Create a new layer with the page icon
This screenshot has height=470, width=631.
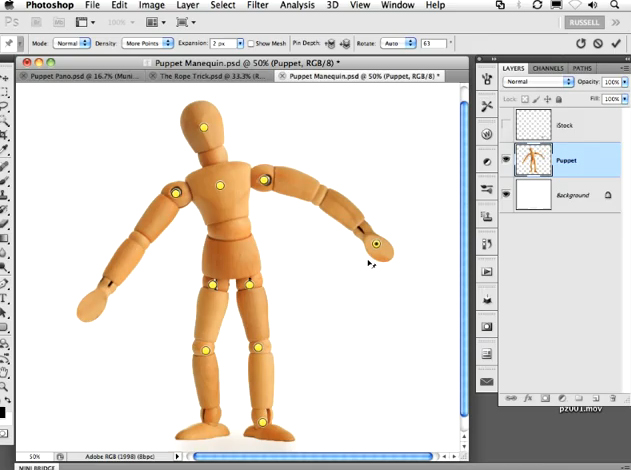click(x=594, y=397)
